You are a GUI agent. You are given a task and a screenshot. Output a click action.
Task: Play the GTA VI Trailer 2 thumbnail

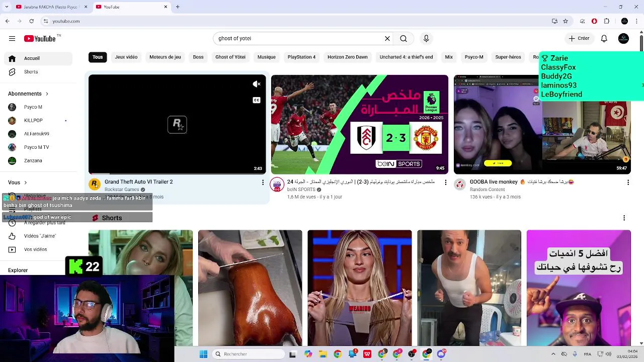tap(177, 124)
